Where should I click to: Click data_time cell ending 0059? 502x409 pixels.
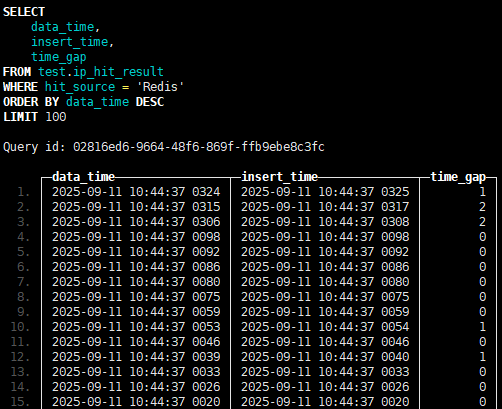pos(136,312)
